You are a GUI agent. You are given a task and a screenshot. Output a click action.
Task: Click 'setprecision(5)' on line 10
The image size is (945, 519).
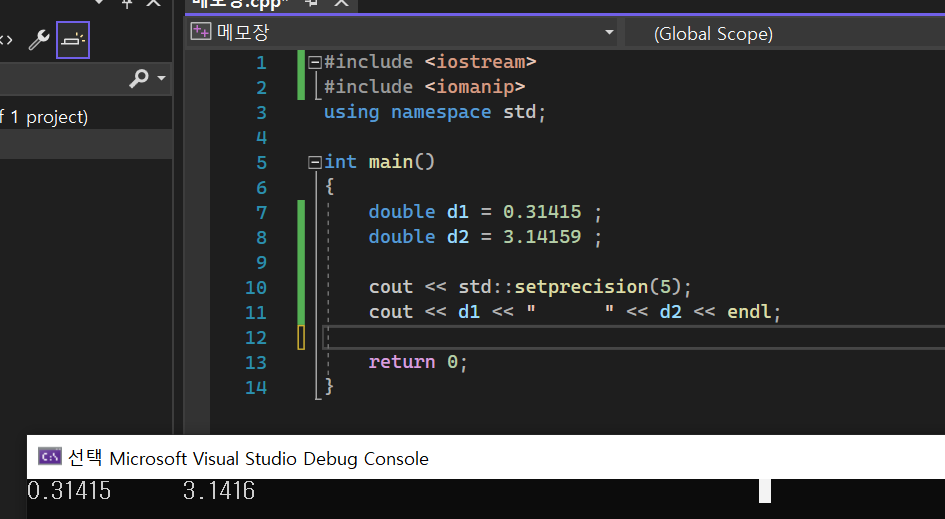tap(597, 287)
